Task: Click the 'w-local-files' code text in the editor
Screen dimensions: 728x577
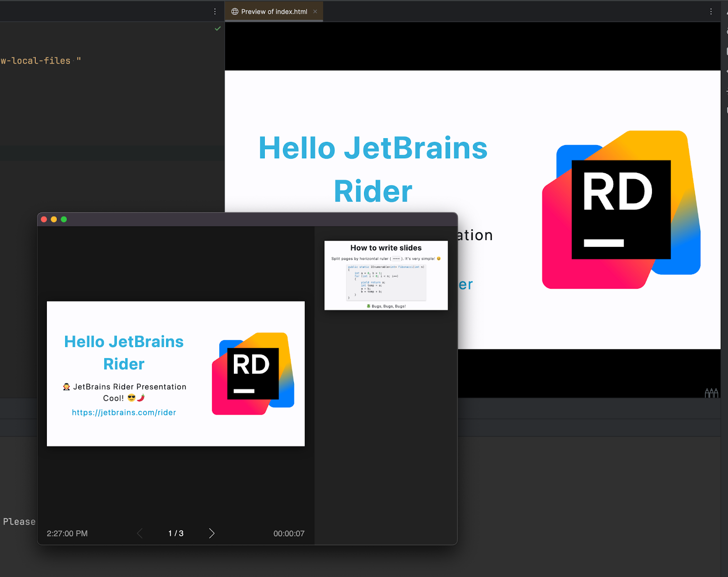Action: (35, 60)
